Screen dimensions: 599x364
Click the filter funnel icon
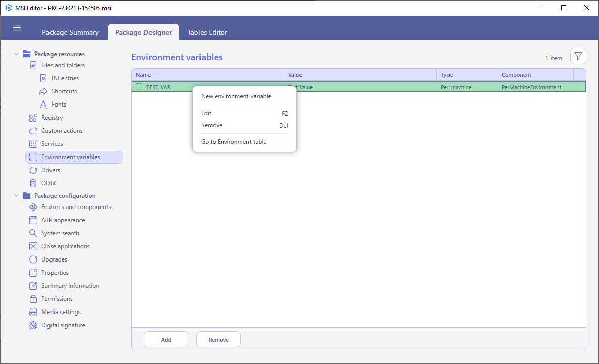point(578,56)
